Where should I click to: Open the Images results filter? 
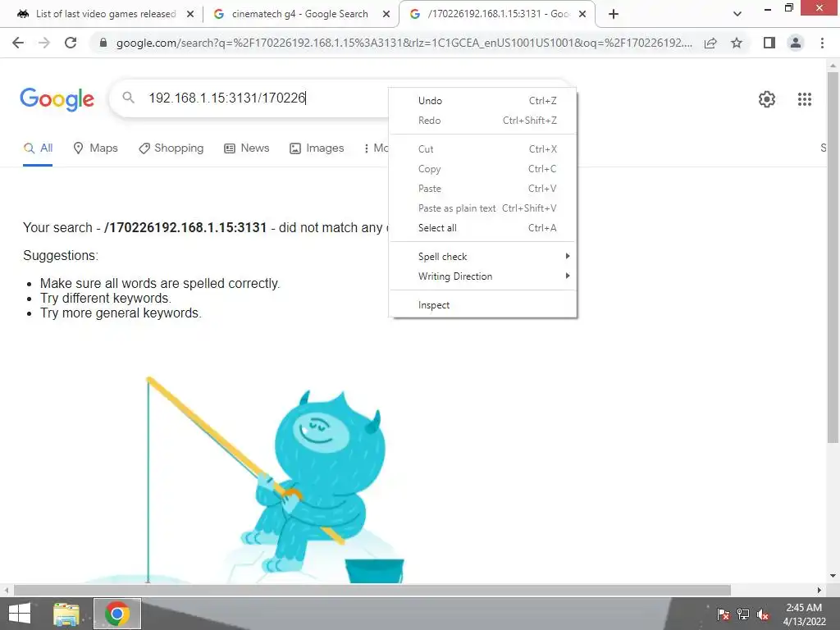[x=317, y=148]
